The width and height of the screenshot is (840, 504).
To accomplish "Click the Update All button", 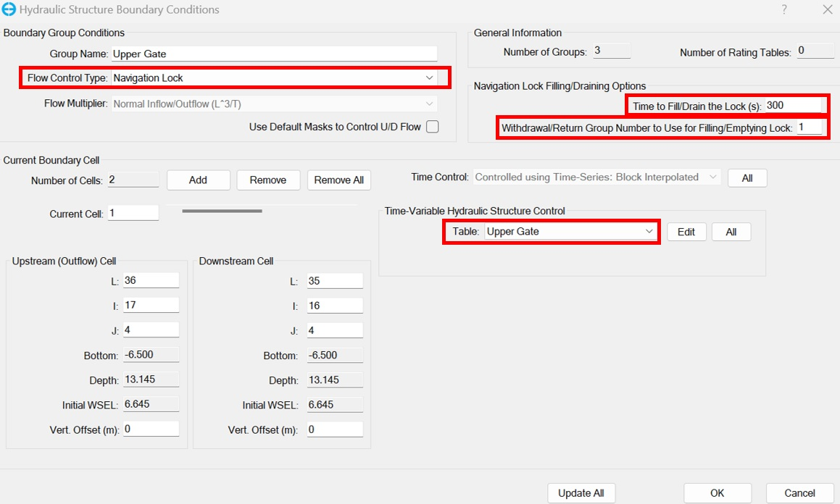I will 581,493.
